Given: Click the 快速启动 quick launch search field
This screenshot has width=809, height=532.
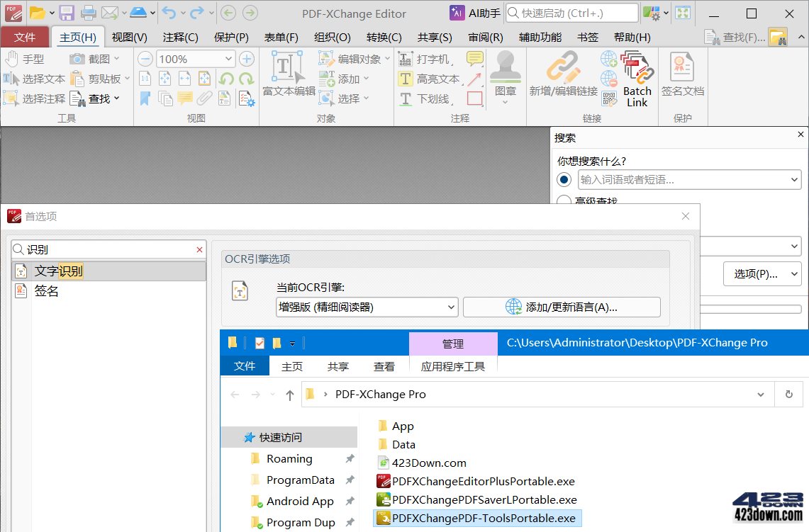Looking at the screenshot, I should click(x=571, y=13).
